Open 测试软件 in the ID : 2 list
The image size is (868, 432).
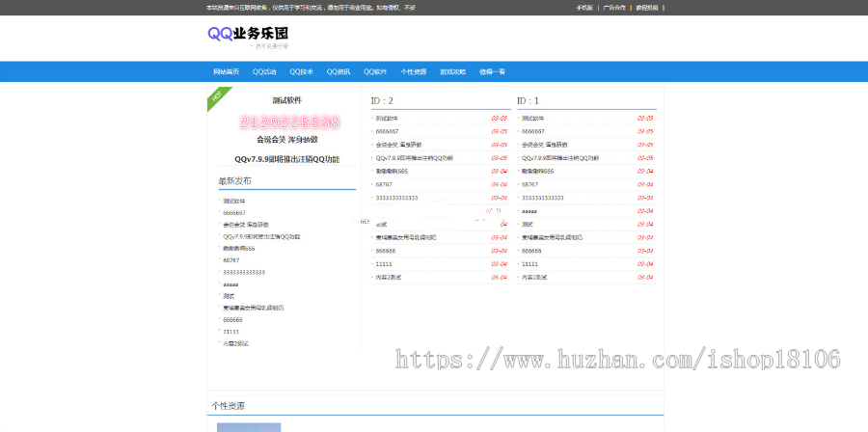pos(387,119)
